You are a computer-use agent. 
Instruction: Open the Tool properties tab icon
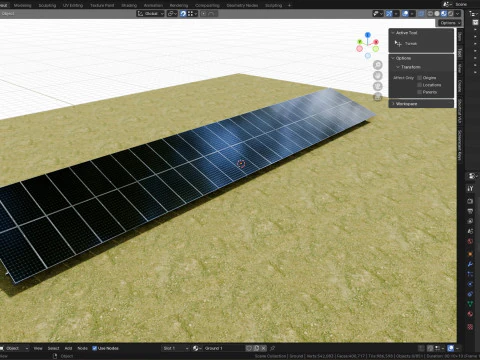pyautogui.click(x=470, y=189)
